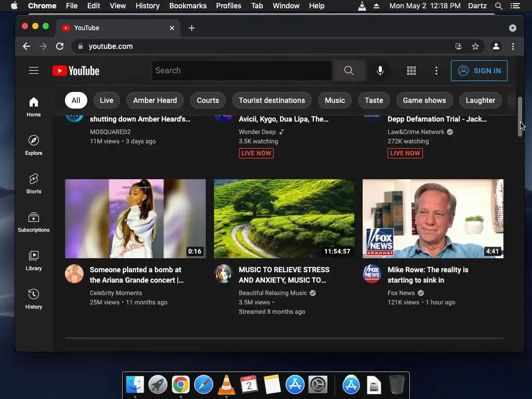Open the YouTube guide hamburger menu
Screen dimensions: 532x399
[x=34, y=71]
